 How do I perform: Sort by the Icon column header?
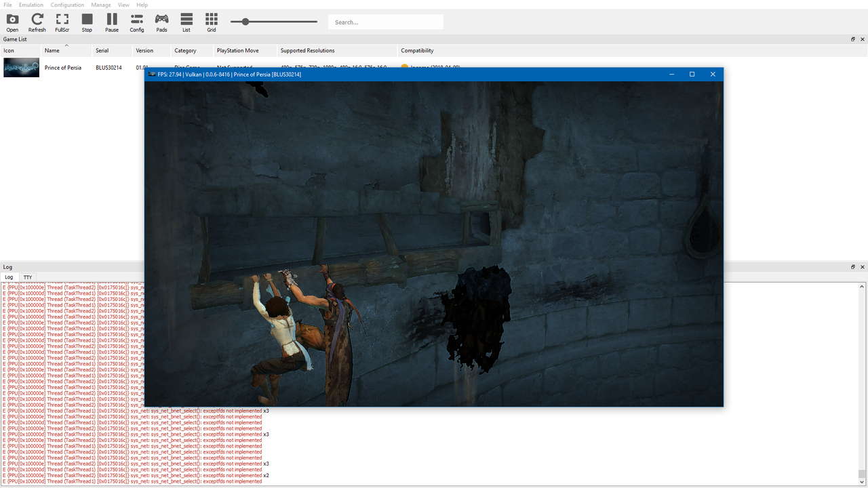coord(20,50)
